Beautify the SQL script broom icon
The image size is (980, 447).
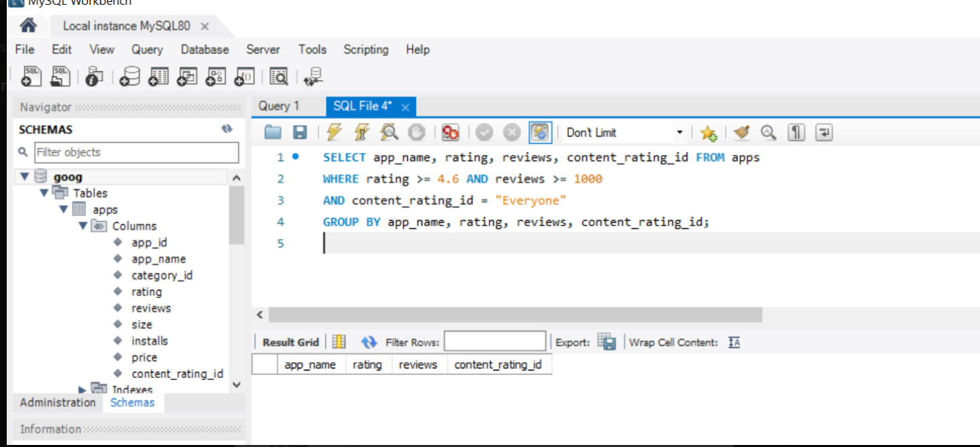742,133
